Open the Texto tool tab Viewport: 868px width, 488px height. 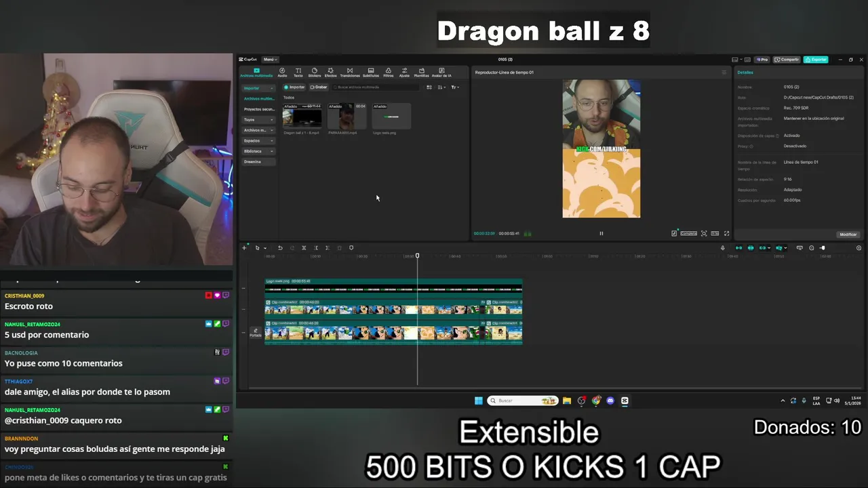[x=298, y=72]
